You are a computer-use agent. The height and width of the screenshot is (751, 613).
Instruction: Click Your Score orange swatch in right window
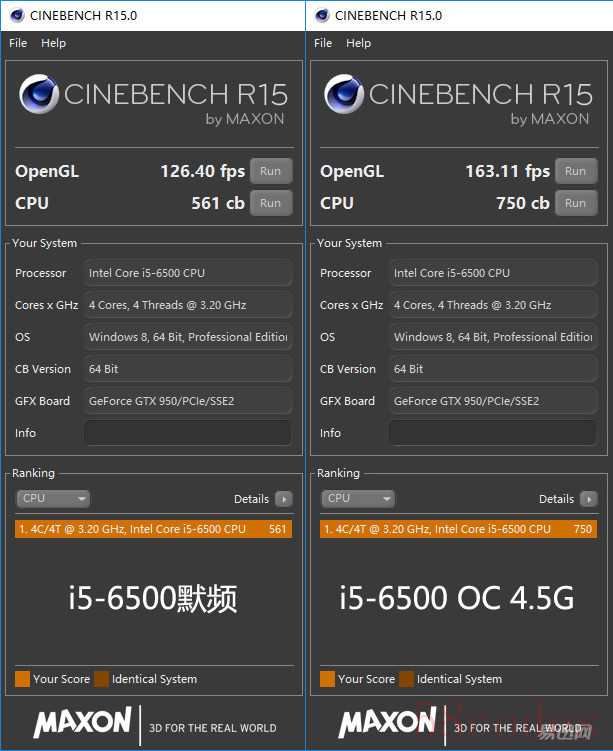[x=327, y=679]
